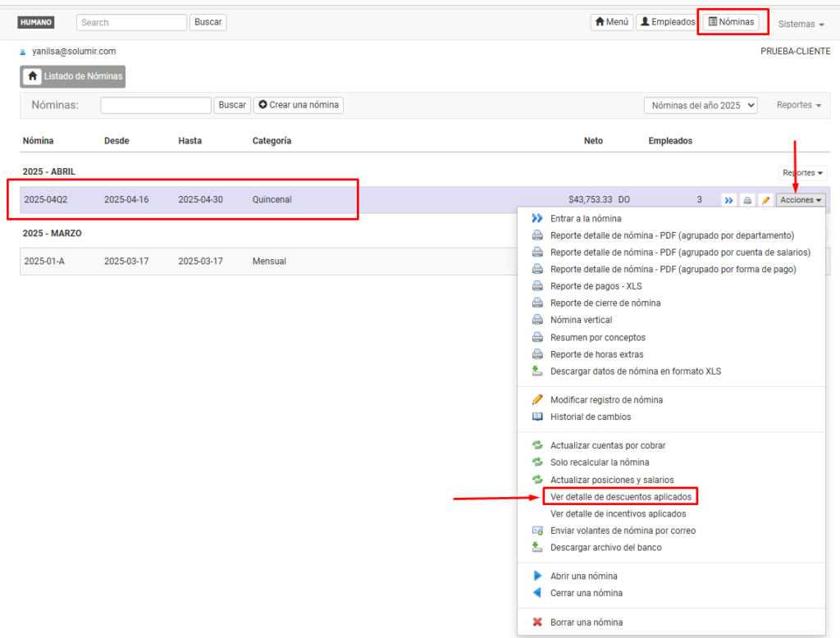The width and height of the screenshot is (840, 638).
Task: Click the green refresh icon for Solo recalcular
Action: click(x=537, y=463)
